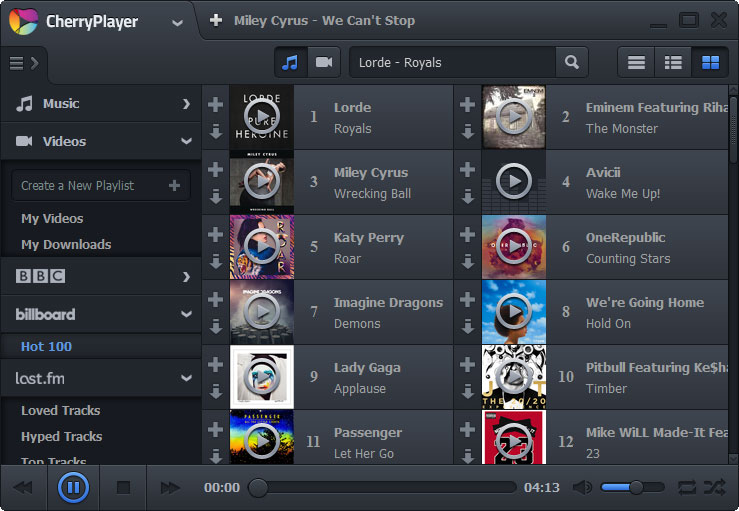739x511 pixels.
Task: Expand the BBC section arrow
Action: (x=186, y=277)
